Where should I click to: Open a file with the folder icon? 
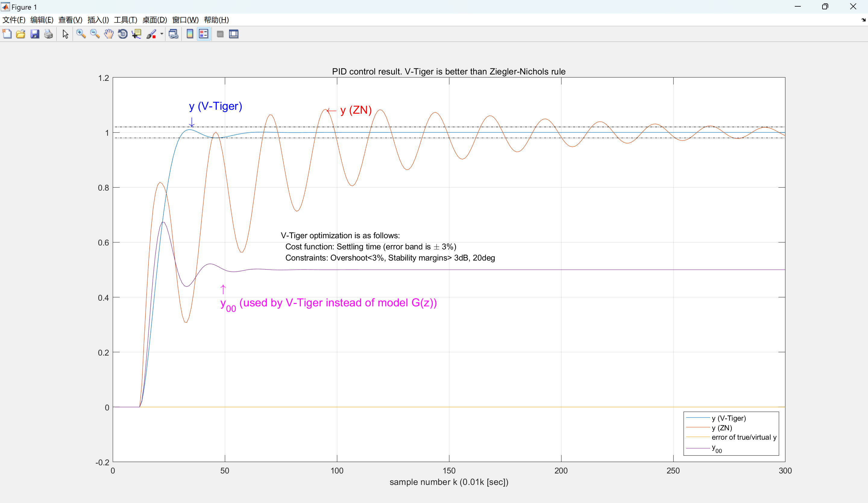pyautogui.click(x=21, y=34)
